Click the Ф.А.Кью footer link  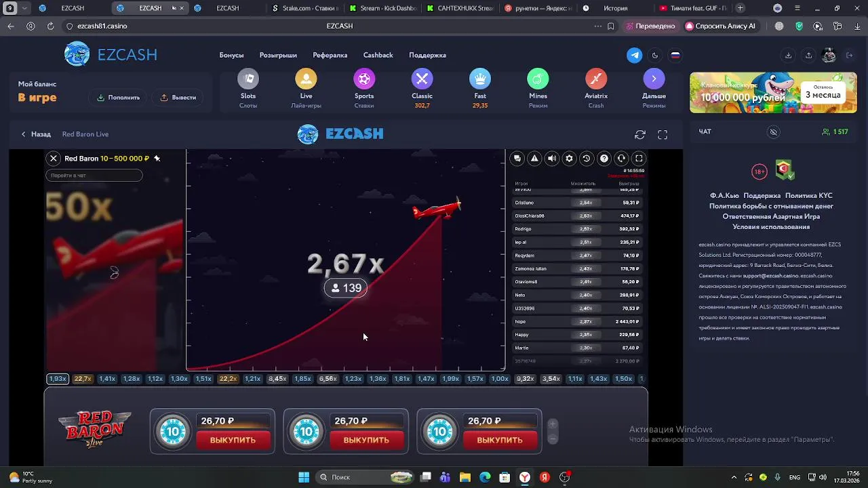coord(723,195)
